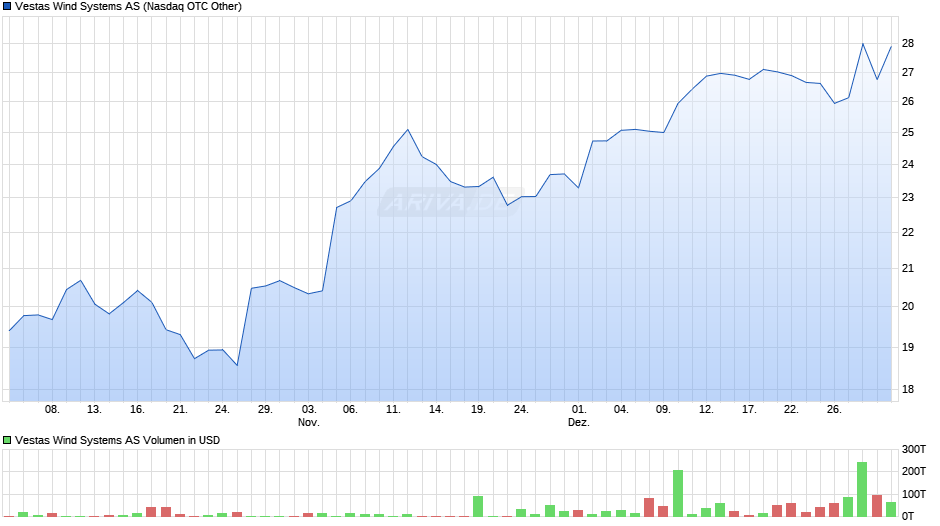Screen dimensions: 940x526
Task: Click the tallest green volume bar near 200T in late December
Action: pyautogui.click(x=862, y=489)
